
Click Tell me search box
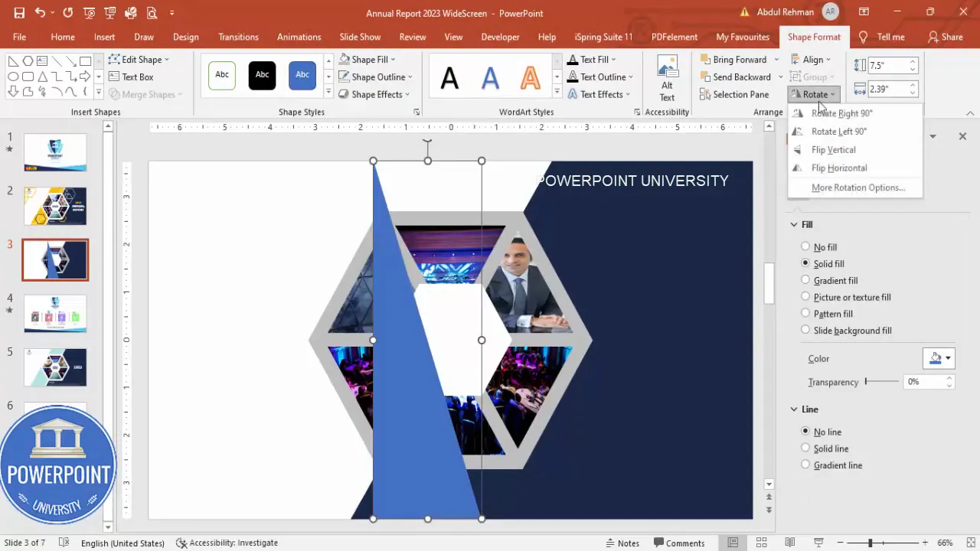[x=883, y=37]
